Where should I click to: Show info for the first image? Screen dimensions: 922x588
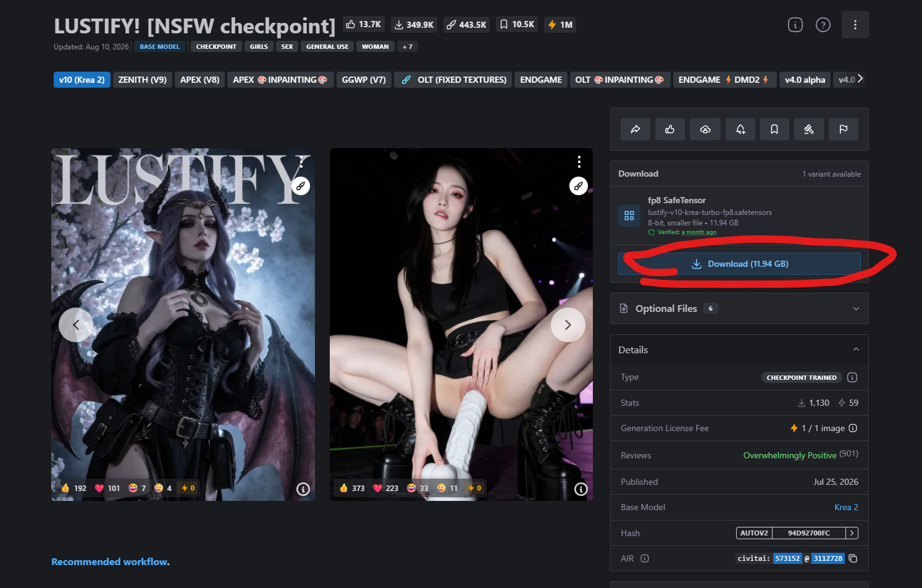pyautogui.click(x=303, y=489)
